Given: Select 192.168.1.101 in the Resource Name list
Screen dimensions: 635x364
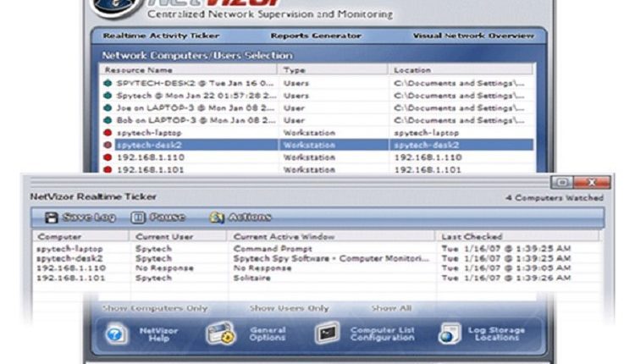Looking at the screenshot, I should (151, 169).
